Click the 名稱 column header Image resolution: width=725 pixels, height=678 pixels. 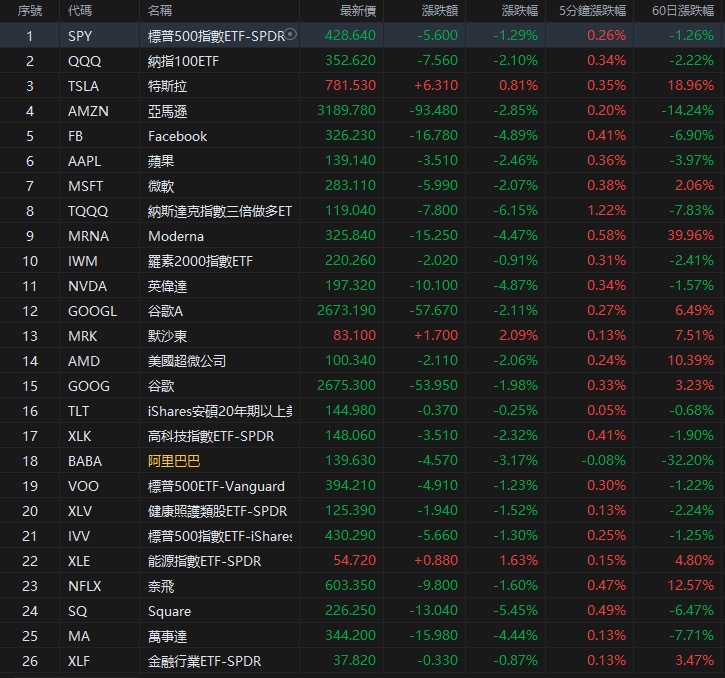point(159,10)
